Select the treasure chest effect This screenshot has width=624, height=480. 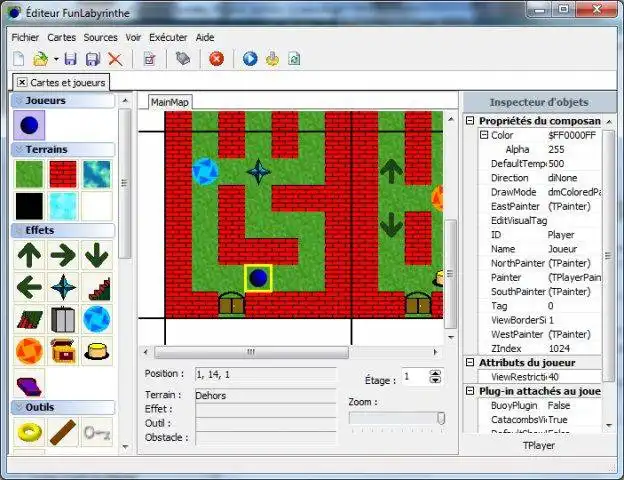coord(63,351)
